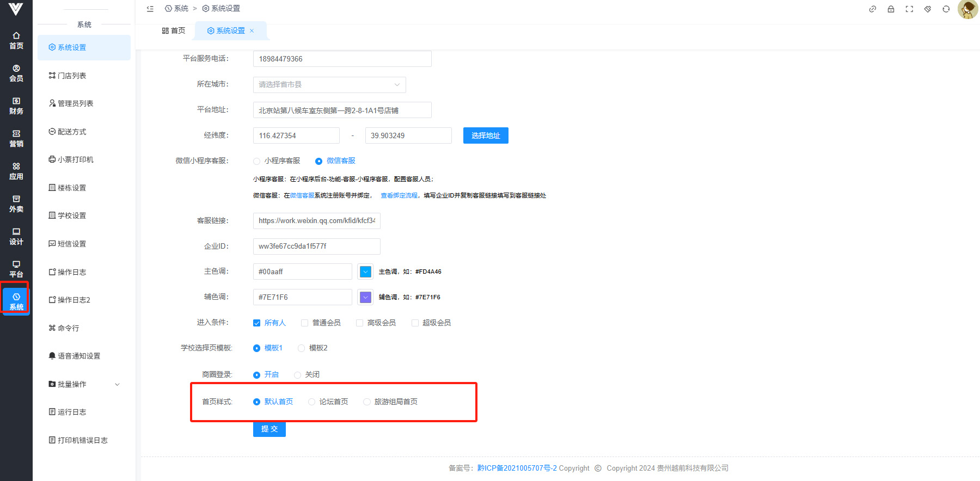Open 财务 in the left navigation rail
This screenshot has width=980, height=481.
pyautogui.click(x=16, y=106)
